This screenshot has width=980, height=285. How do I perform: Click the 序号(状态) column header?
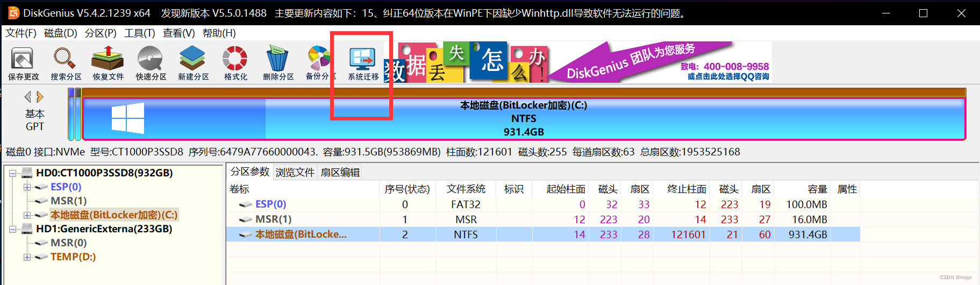[x=407, y=189]
